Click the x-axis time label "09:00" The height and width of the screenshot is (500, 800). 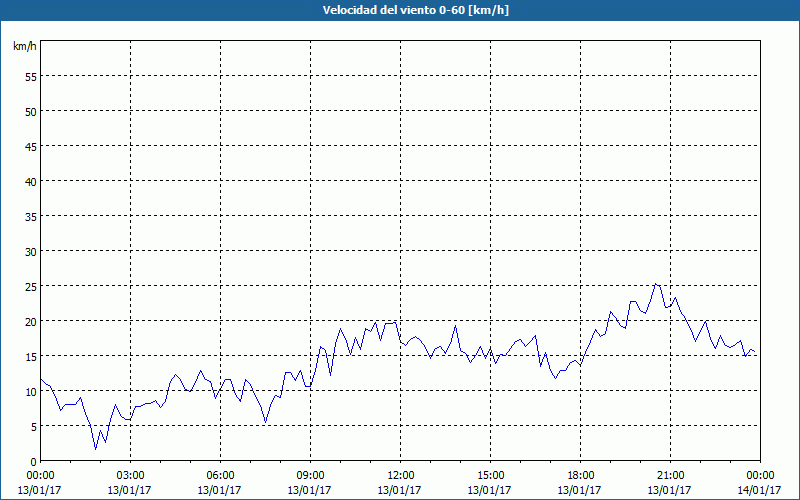point(310,476)
